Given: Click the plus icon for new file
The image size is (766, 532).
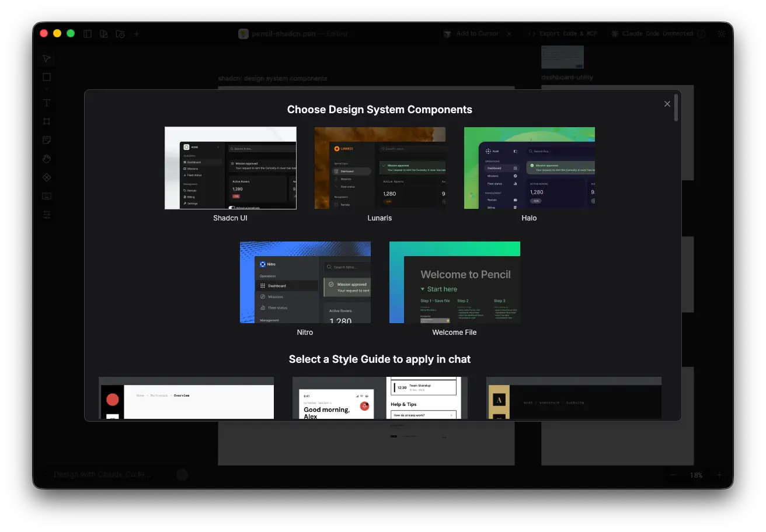Looking at the screenshot, I should [137, 34].
